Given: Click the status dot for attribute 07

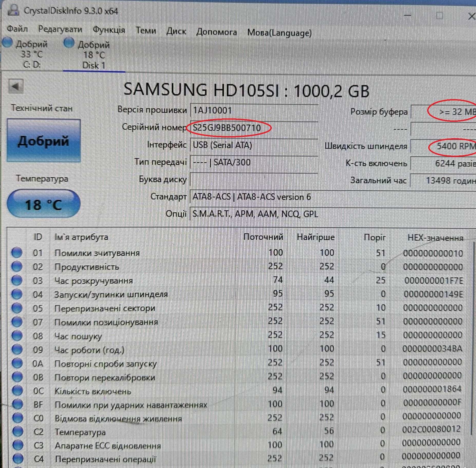Looking at the screenshot, I should point(17,322).
